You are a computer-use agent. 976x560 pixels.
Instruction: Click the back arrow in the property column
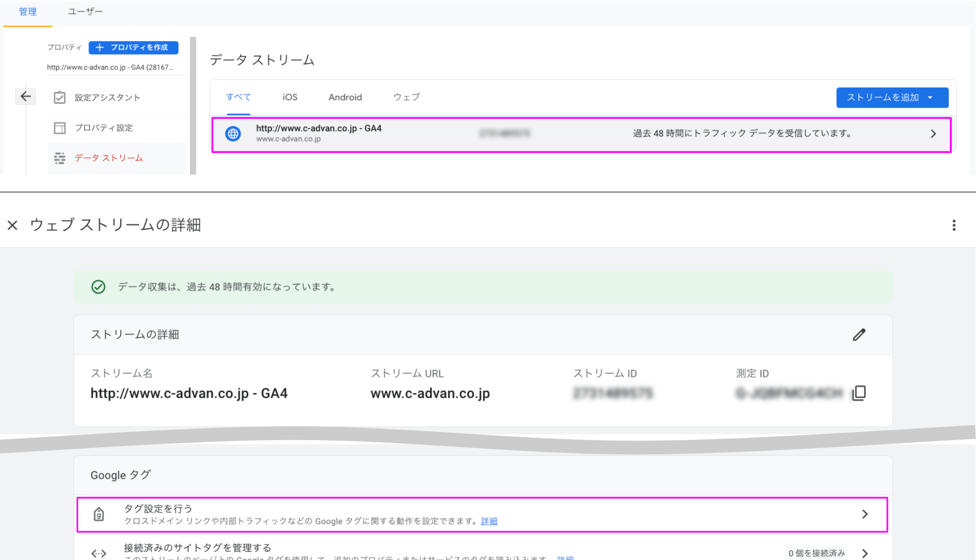26,96
